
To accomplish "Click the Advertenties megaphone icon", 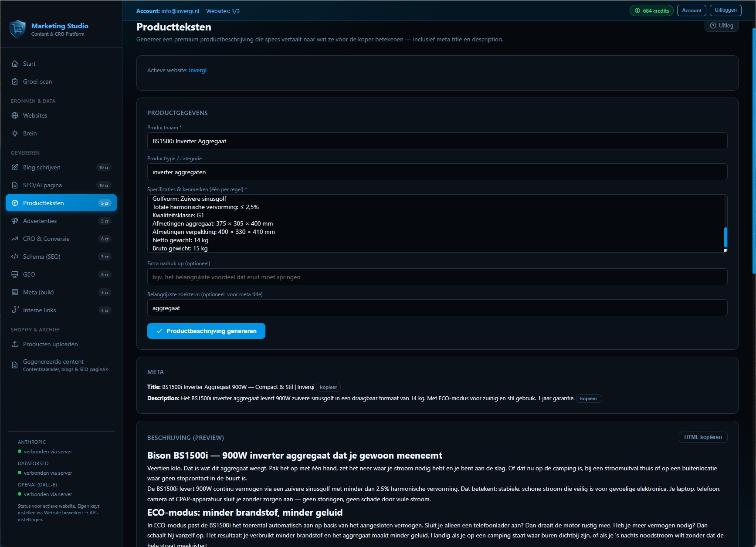I will click(x=15, y=221).
